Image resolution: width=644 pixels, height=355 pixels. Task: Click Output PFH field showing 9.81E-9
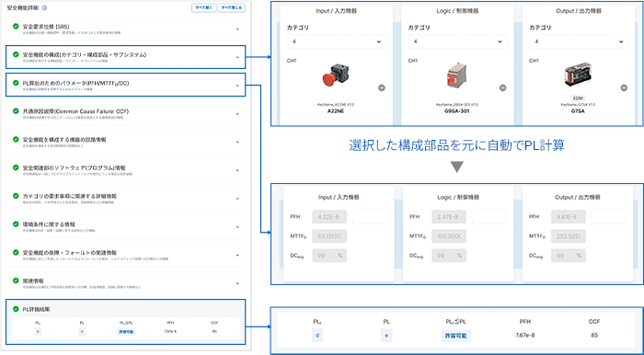point(569,217)
